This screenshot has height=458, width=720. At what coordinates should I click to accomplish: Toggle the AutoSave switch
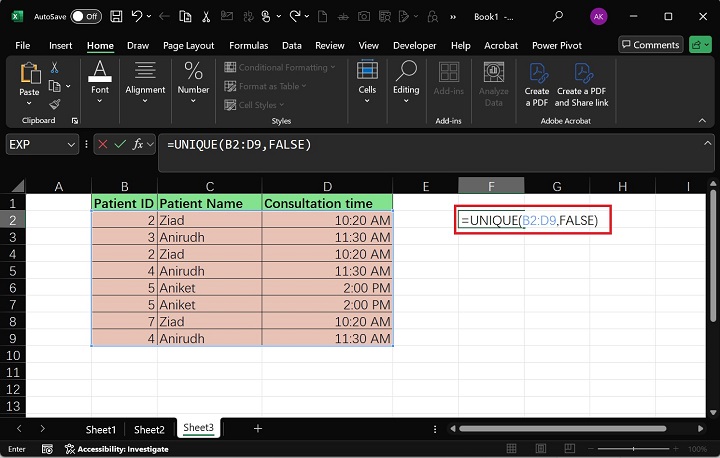tap(86, 16)
